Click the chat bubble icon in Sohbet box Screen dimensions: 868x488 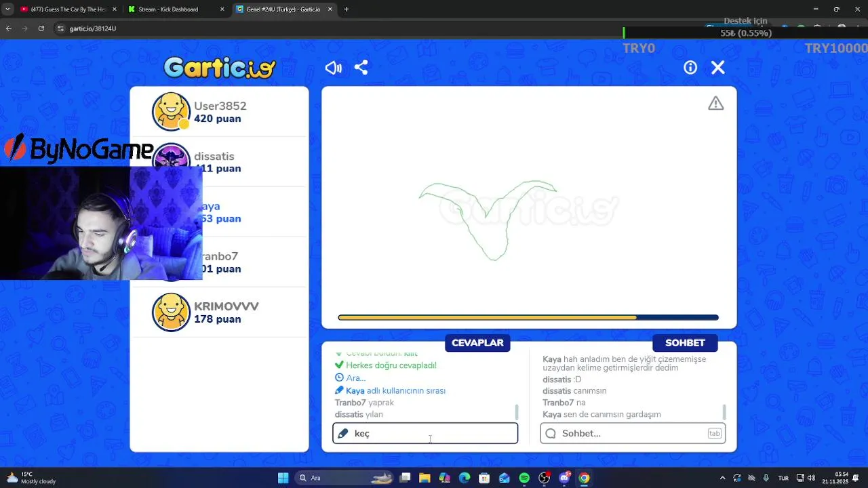[x=551, y=434]
